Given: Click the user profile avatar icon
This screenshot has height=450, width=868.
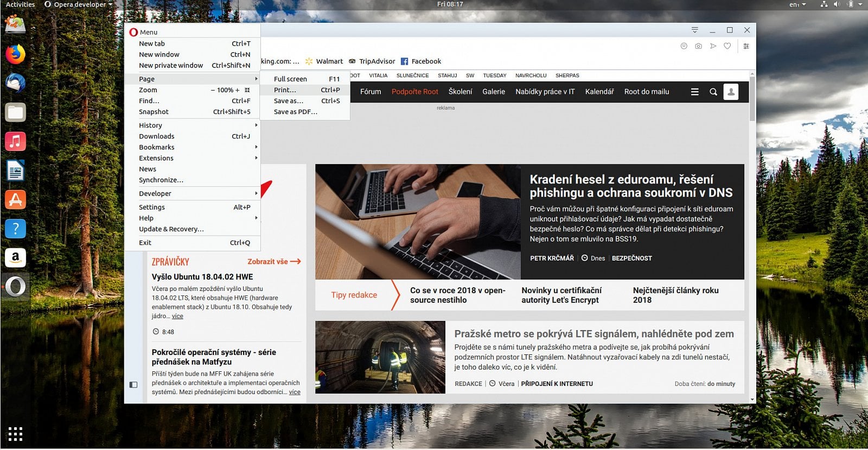Looking at the screenshot, I should pyautogui.click(x=731, y=92).
